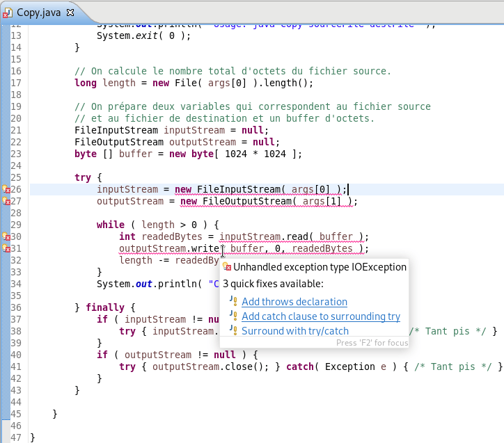Click comment 'On prépare deux variables'

click(x=253, y=106)
